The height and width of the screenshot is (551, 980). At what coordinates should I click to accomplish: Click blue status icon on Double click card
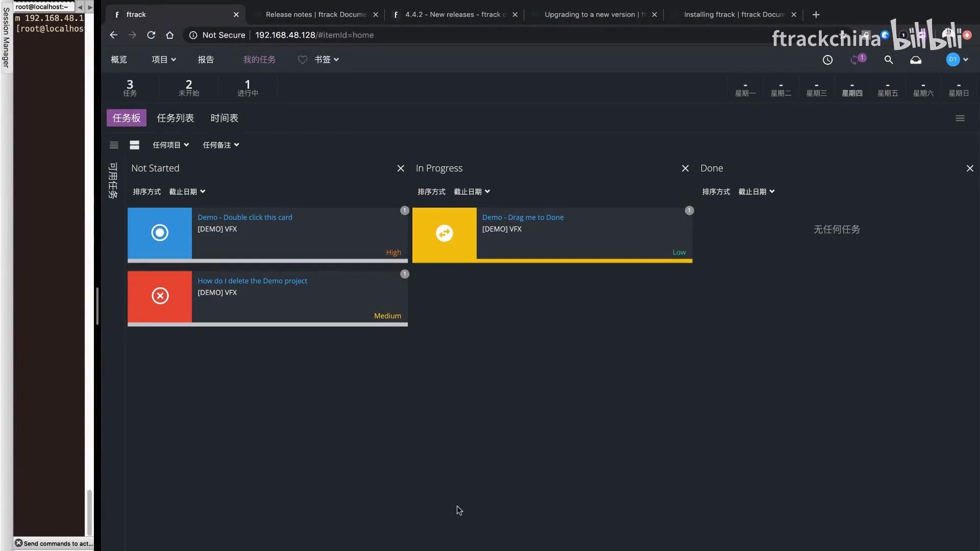pyautogui.click(x=160, y=233)
